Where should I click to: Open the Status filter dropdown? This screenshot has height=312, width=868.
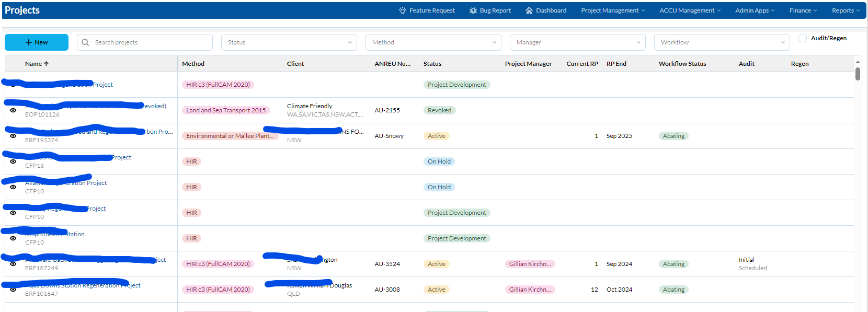289,42
